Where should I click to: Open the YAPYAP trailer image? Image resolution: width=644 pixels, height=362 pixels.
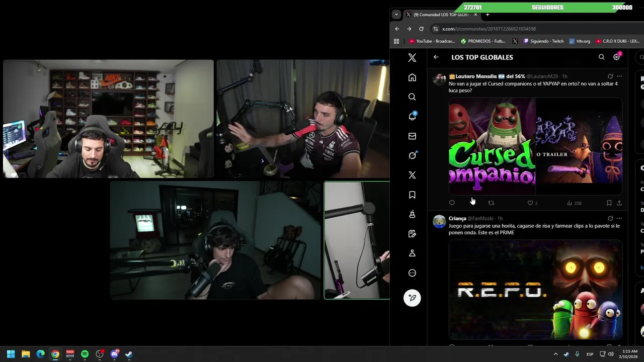pos(579,146)
